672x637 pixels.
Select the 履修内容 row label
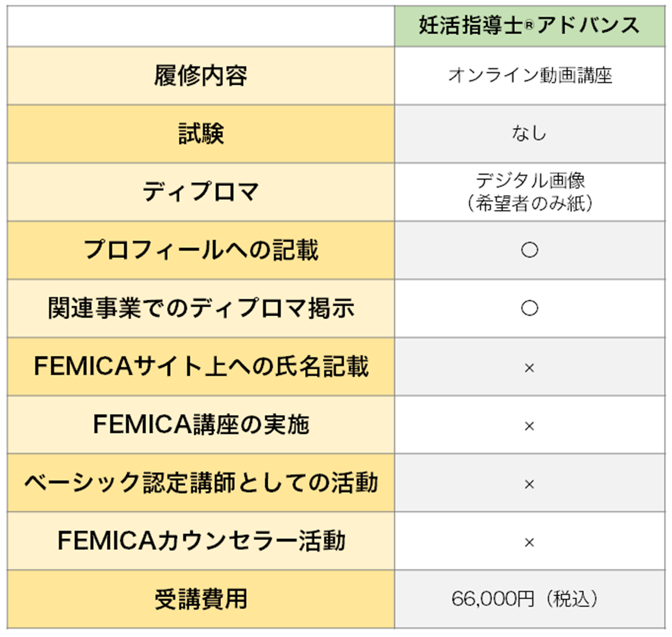pos(200,76)
